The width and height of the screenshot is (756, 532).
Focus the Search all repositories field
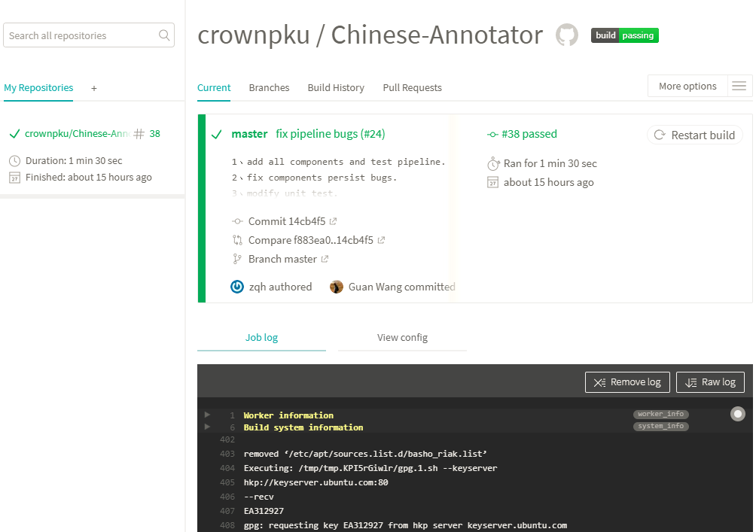click(89, 35)
